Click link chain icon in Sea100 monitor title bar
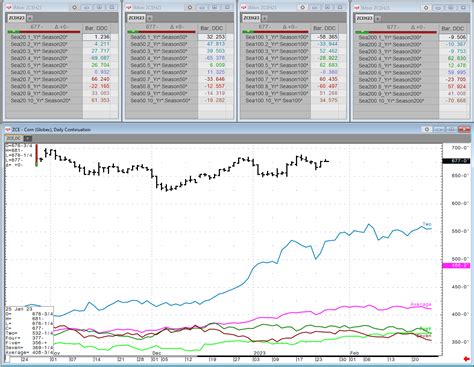Screen dimensions: 474x367 click(x=315, y=7)
